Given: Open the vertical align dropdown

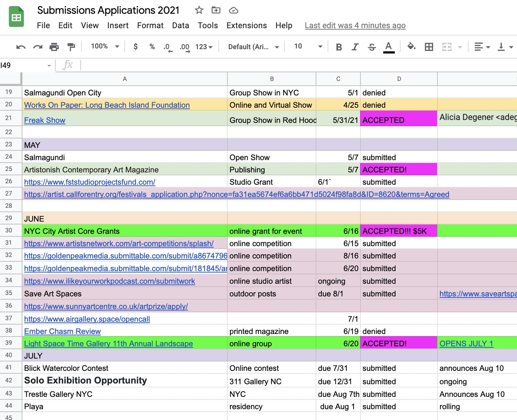Looking at the screenshot, I should [505, 47].
